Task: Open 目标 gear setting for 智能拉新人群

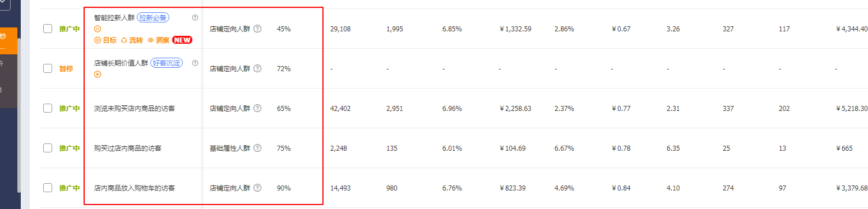Action: point(105,40)
